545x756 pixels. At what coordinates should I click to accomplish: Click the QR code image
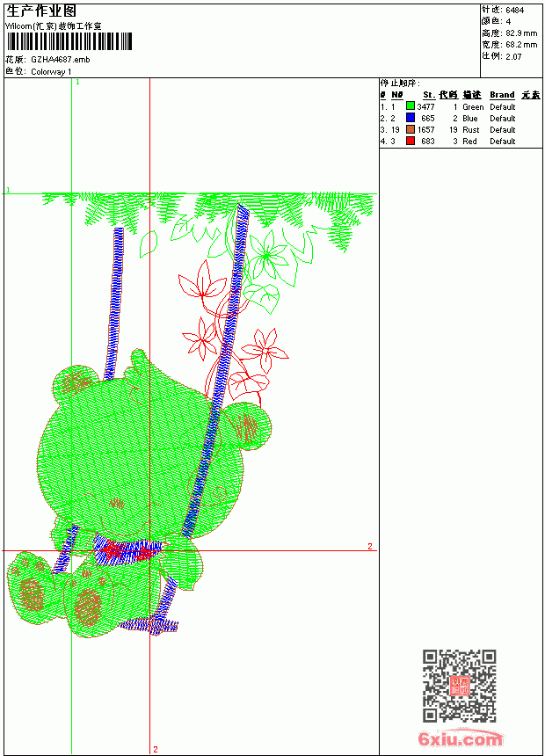pyautogui.click(x=460, y=686)
